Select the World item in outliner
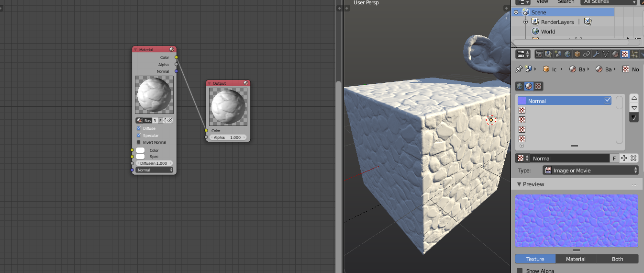 tap(548, 32)
